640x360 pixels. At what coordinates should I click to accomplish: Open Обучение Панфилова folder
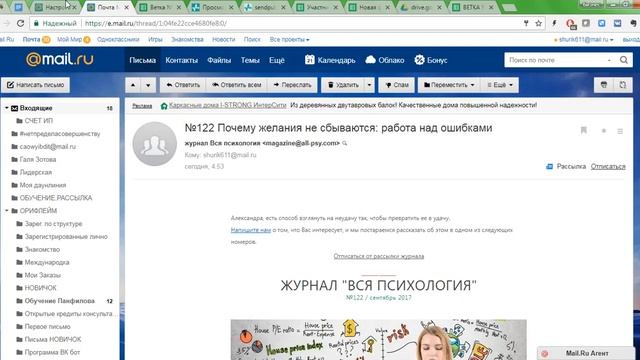point(59,301)
